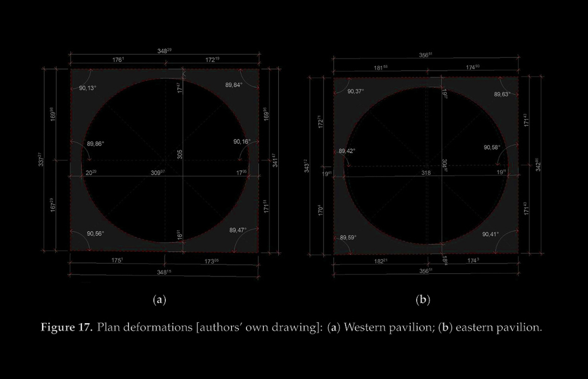Click the (a) sublabel below the left drawing
Image resolution: width=588 pixels, height=379 pixels.
pyautogui.click(x=159, y=299)
